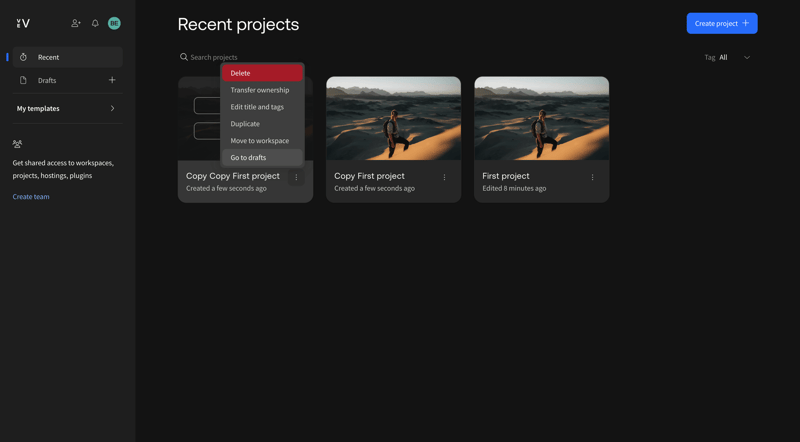Choose Transfer ownership menu entry
This screenshot has height=442, width=800.
click(262, 90)
